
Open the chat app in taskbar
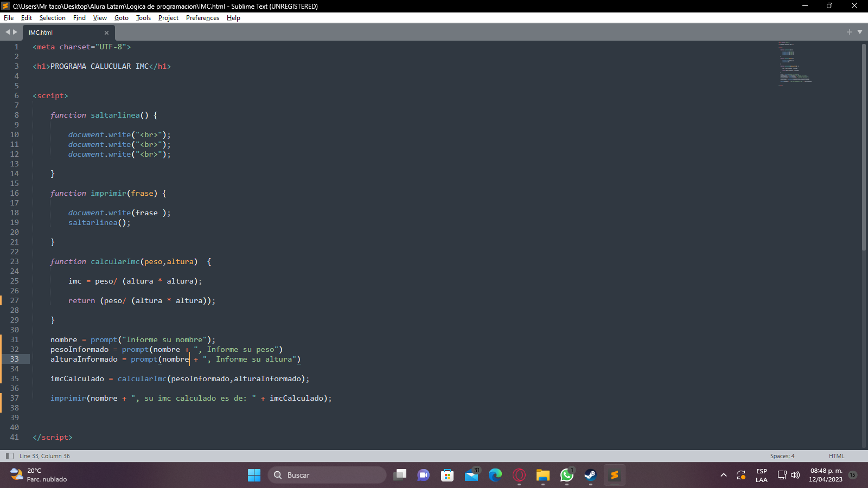coord(424,475)
